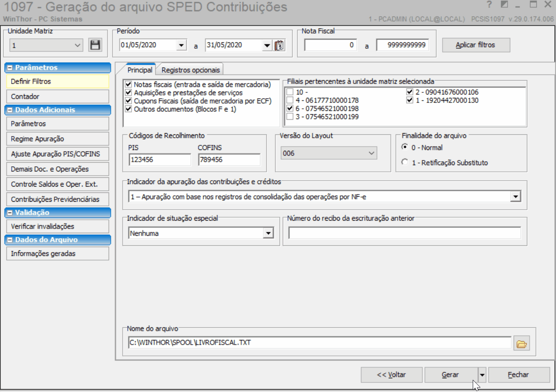Check filial 3 - 07546521000199
Screen dimensions: 556x392
coord(290,116)
